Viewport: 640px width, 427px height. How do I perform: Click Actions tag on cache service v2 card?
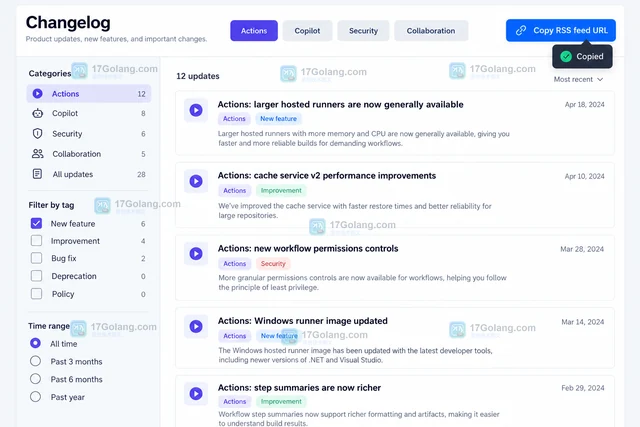235,191
